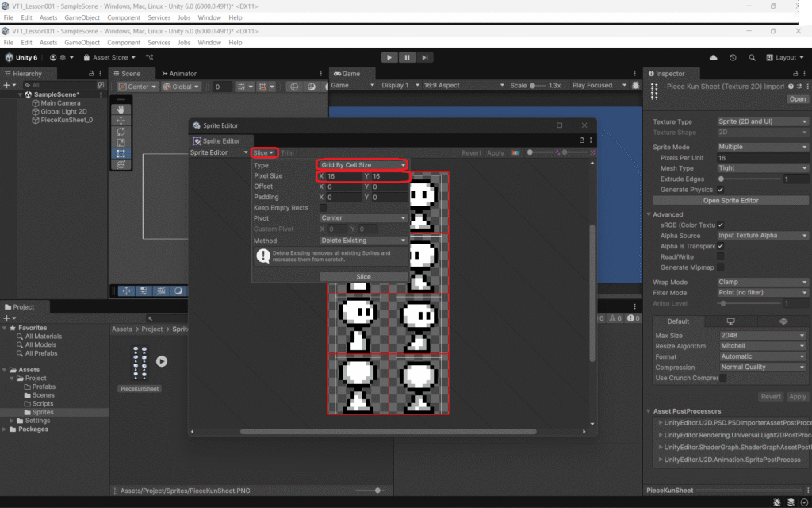Lock the Sprite Editor window tab
Viewport: 812px width, 508px height.
pyautogui.click(x=581, y=140)
